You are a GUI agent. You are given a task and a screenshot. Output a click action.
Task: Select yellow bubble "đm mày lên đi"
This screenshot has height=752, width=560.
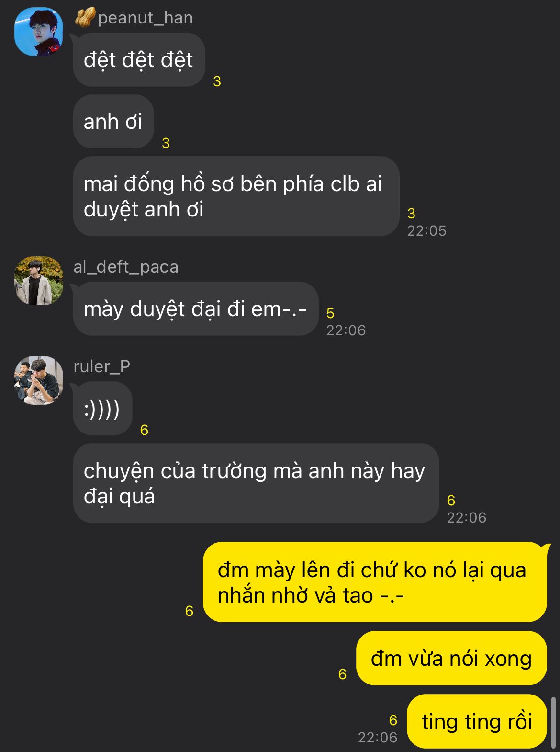point(375,582)
